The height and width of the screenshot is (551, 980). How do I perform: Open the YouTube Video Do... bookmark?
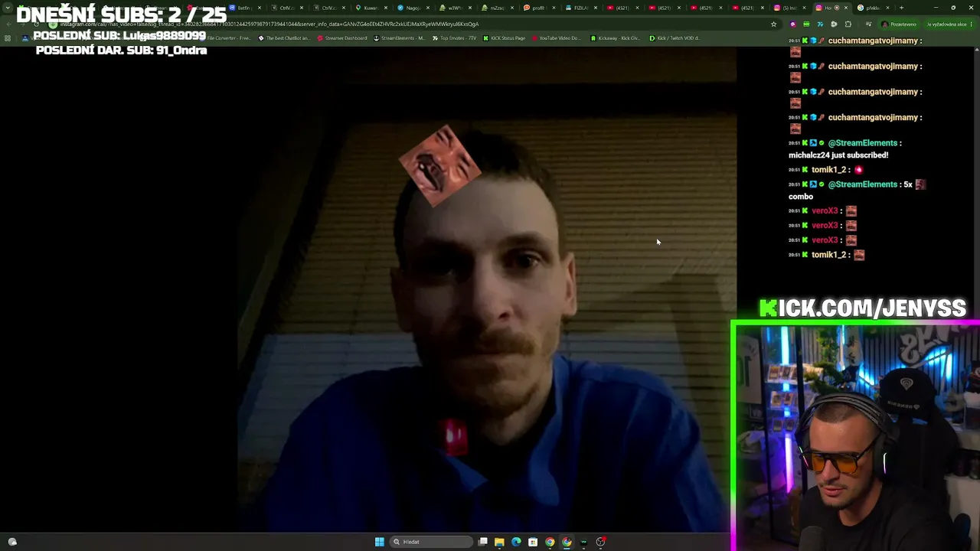(x=556, y=38)
